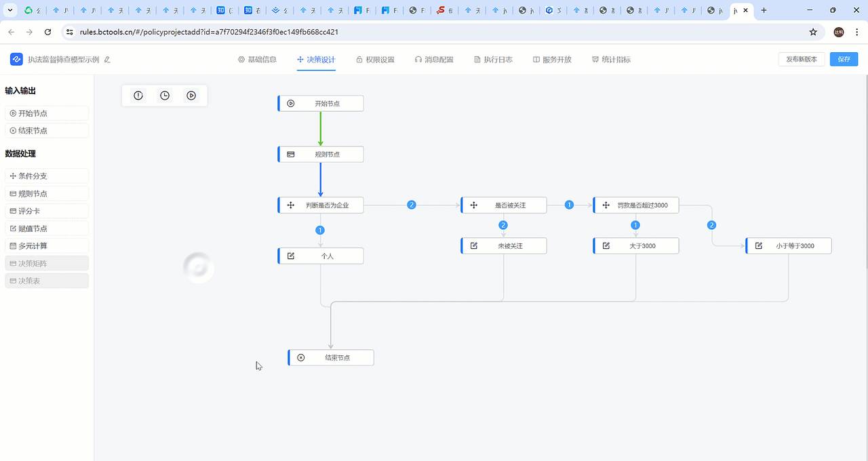Switch to the 基础信息 tab
The width and height of the screenshot is (868, 461).
click(x=257, y=60)
